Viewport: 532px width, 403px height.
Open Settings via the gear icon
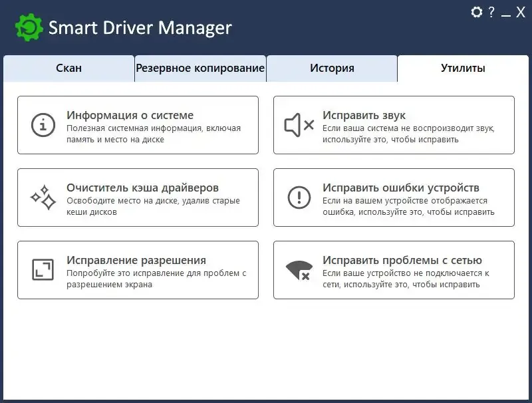476,12
